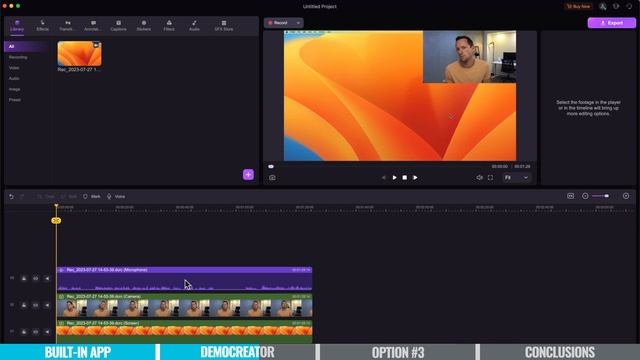Select the Recording library category

click(18, 57)
